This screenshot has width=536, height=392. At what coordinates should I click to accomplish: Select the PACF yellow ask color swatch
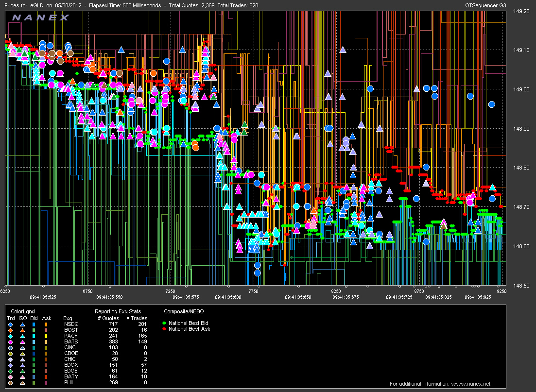coord(46,336)
